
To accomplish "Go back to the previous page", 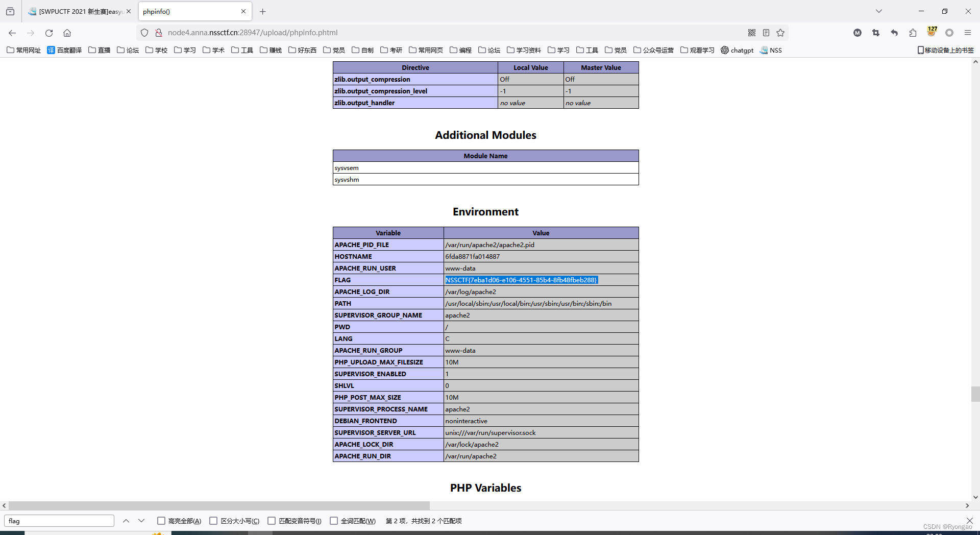I will [x=12, y=33].
